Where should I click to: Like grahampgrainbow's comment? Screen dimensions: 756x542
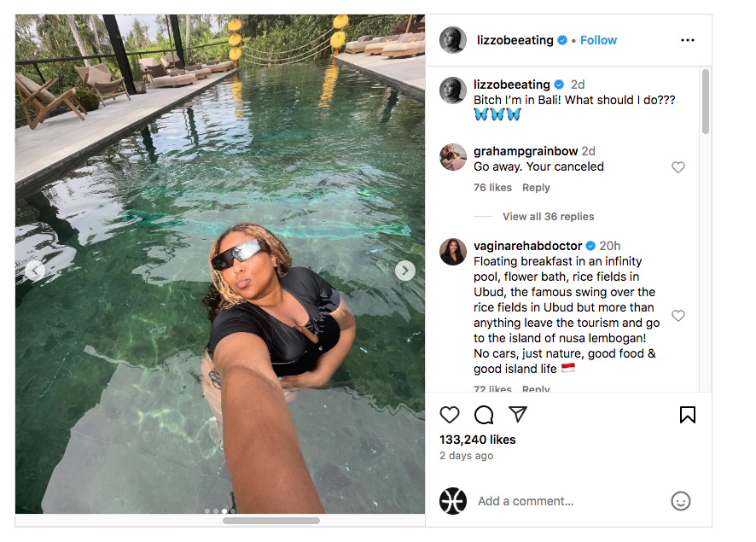click(678, 167)
